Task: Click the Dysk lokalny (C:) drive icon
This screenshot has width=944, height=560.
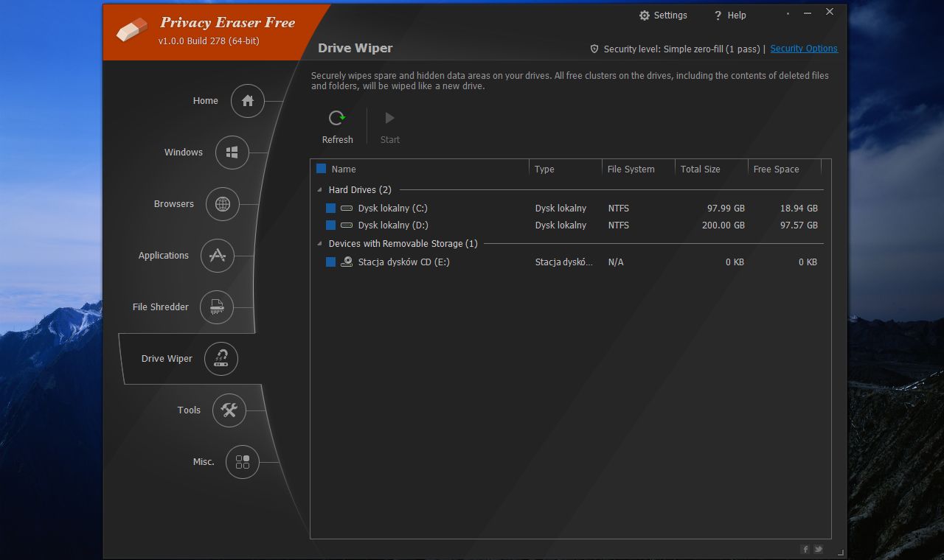Action: point(347,209)
